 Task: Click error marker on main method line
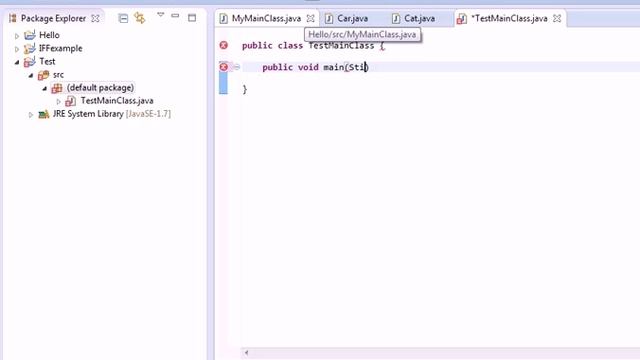[x=224, y=67]
